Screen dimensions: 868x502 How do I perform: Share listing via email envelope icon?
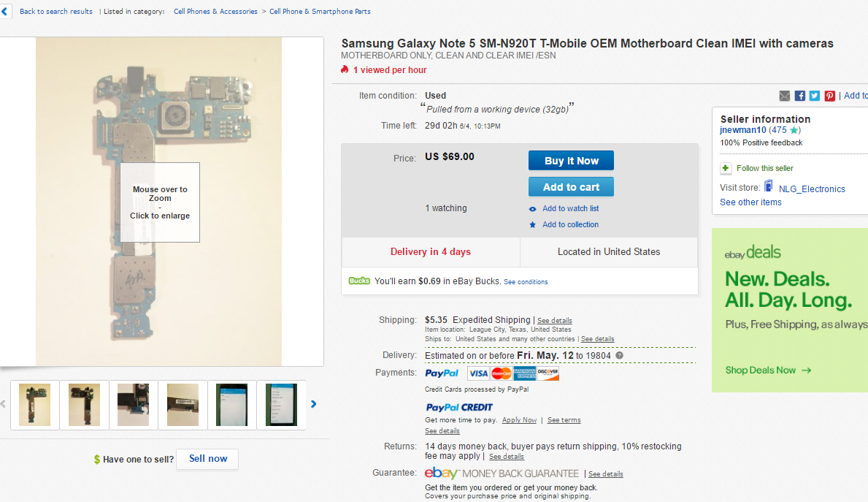pos(785,96)
